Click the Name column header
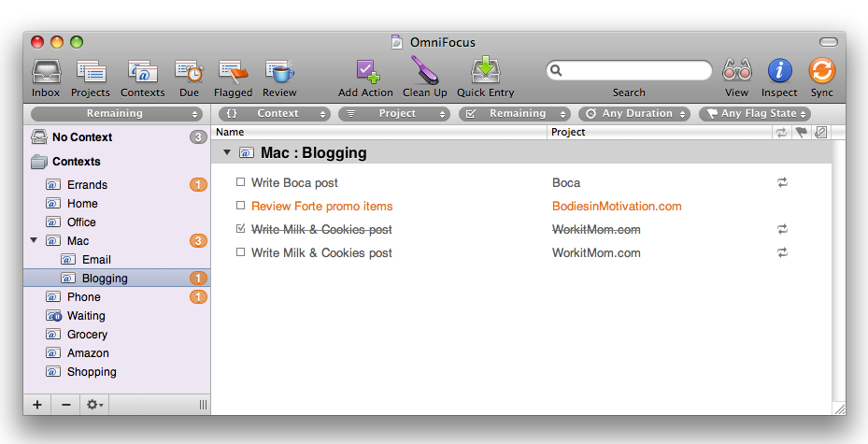 [379, 133]
